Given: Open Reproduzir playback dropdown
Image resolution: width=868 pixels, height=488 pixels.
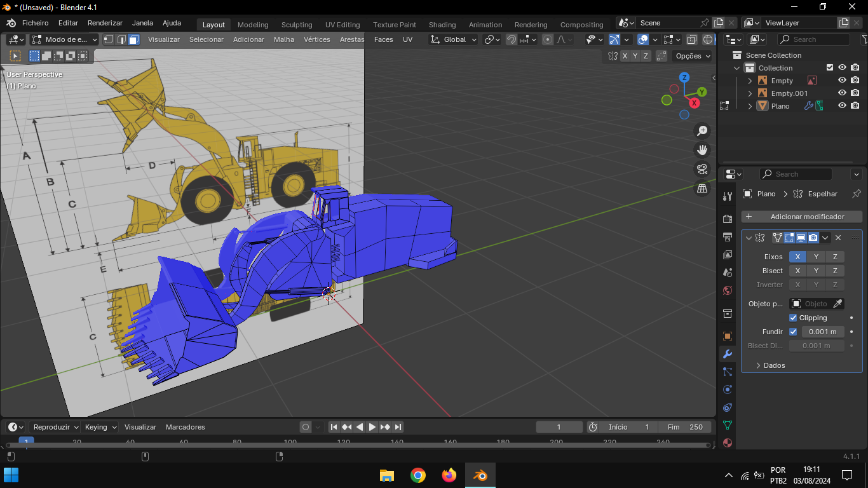Looking at the screenshot, I should pos(55,427).
